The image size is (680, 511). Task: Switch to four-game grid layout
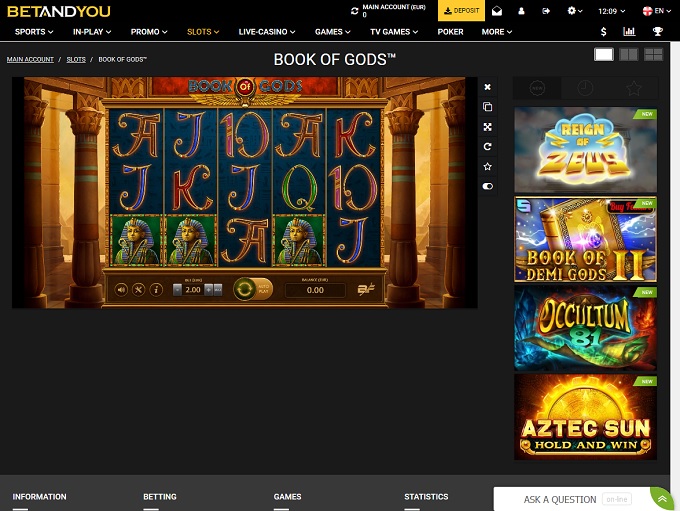[653, 54]
